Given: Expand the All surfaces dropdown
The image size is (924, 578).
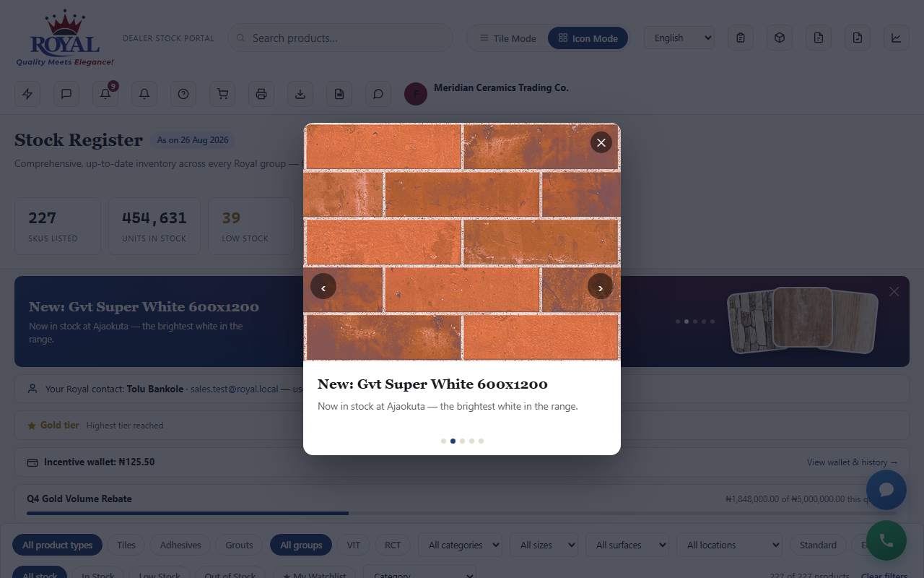Looking at the screenshot, I should pyautogui.click(x=627, y=545).
